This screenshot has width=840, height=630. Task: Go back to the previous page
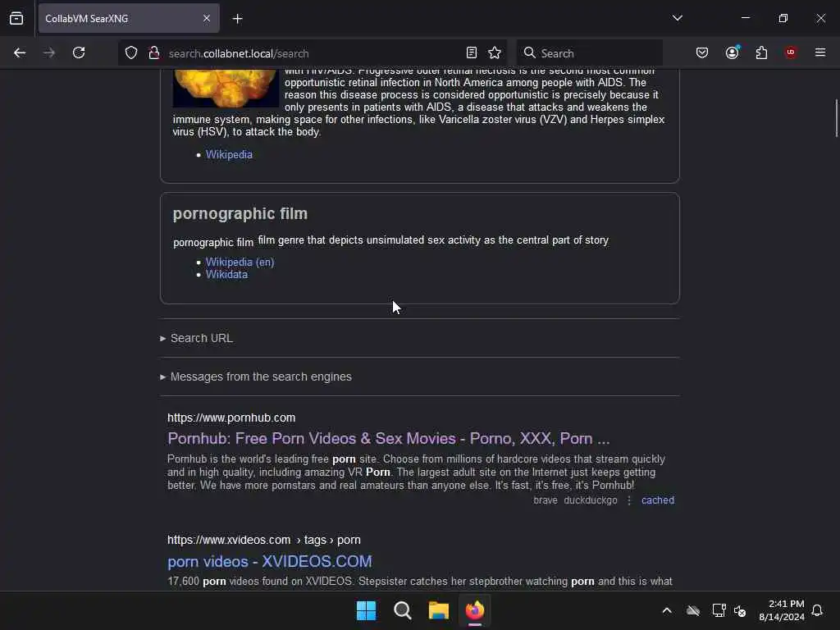click(20, 53)
